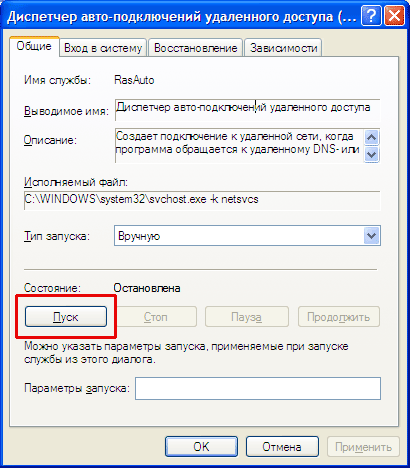Open the Общие tab
The image size is (410, 468).
(34, 47)
